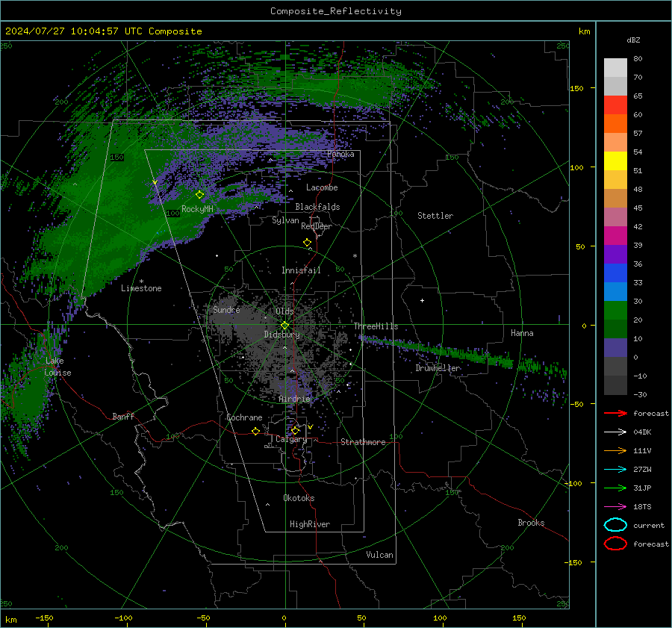Select the white 04DK arrow icon
The width and height of the screenshot is (672, 628).
click(x=615, y=432)
